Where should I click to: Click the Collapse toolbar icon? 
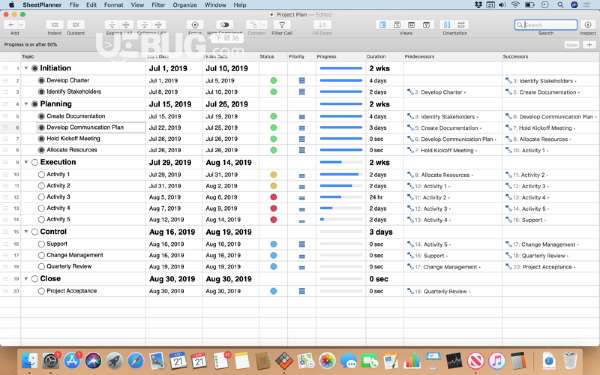coord(144,25)
